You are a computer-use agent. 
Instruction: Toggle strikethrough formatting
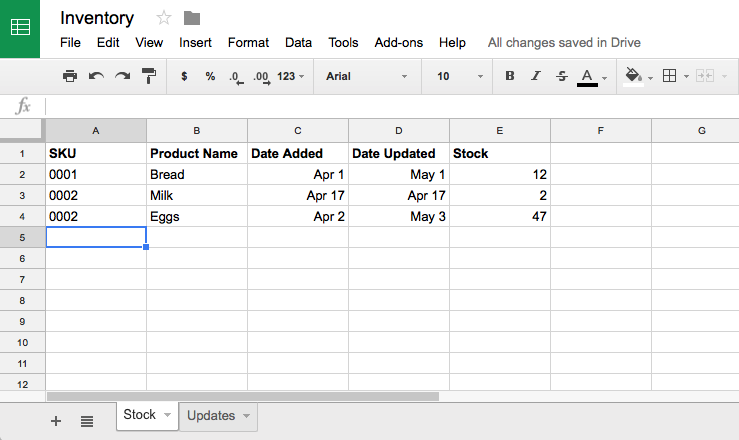click(561, 76)
